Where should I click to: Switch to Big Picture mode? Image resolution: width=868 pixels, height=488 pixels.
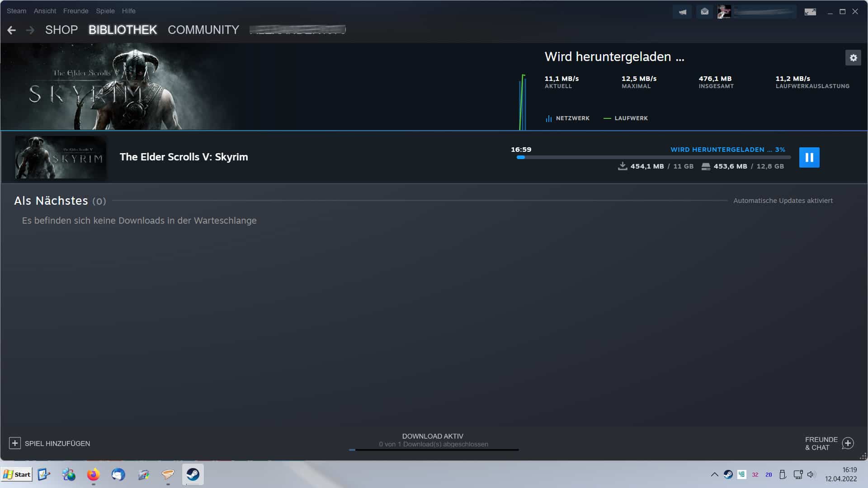point(810,12)
